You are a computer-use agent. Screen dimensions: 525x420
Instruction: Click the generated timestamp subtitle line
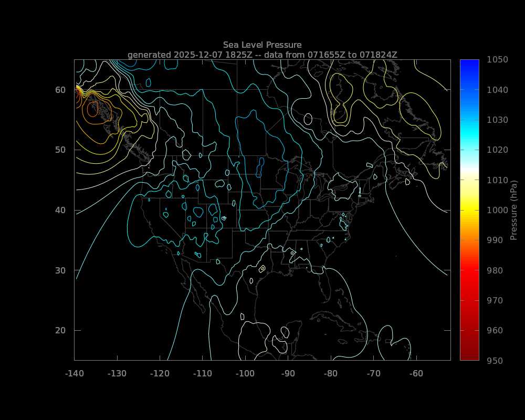[262, 55]
